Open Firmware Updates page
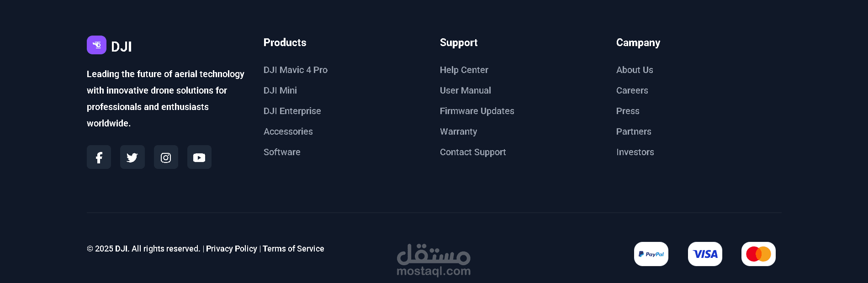Viewport: 868px width, 283px height. 476,111
